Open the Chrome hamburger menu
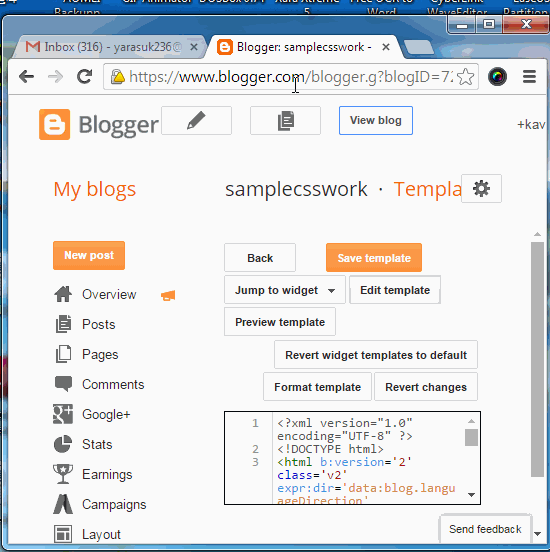The height and width of the screenshot is (552, 550). pyautogui.click(x=529, y=76)
